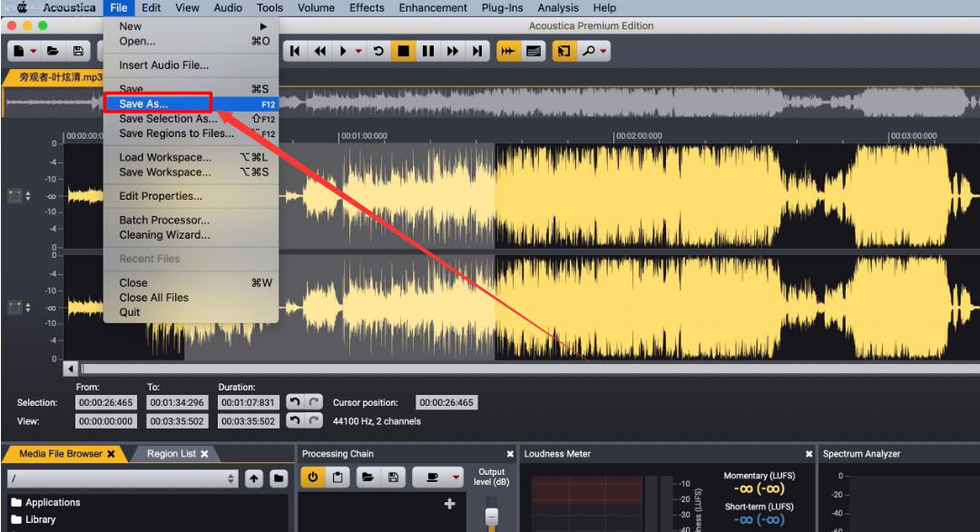Open the Effects menu

(367, 8)
